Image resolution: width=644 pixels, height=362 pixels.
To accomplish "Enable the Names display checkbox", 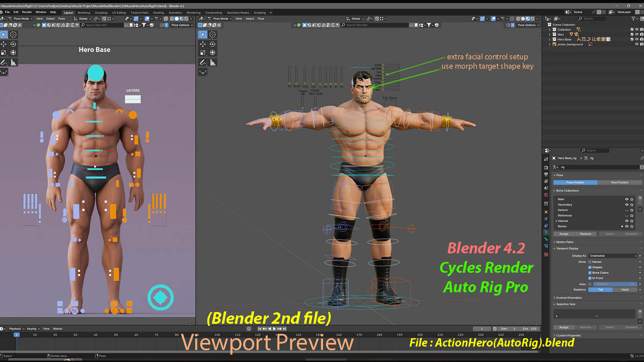I will coord(590,262).
